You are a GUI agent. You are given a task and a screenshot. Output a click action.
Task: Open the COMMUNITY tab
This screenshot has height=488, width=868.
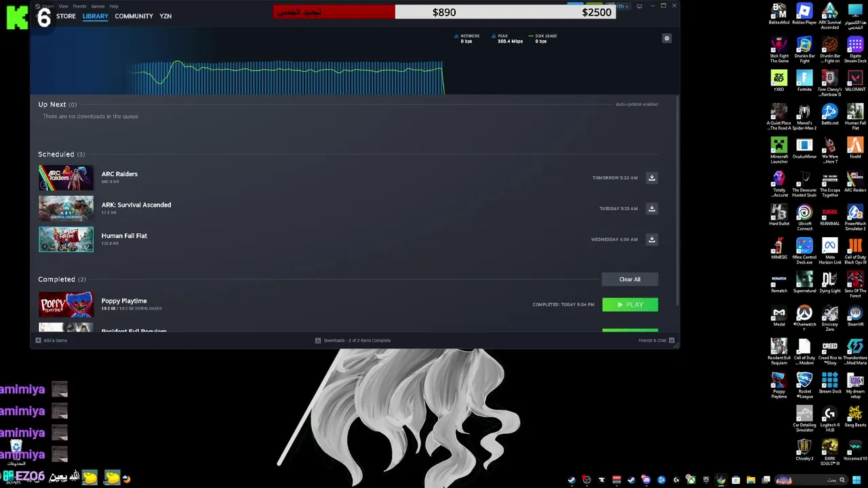point(134,16)
